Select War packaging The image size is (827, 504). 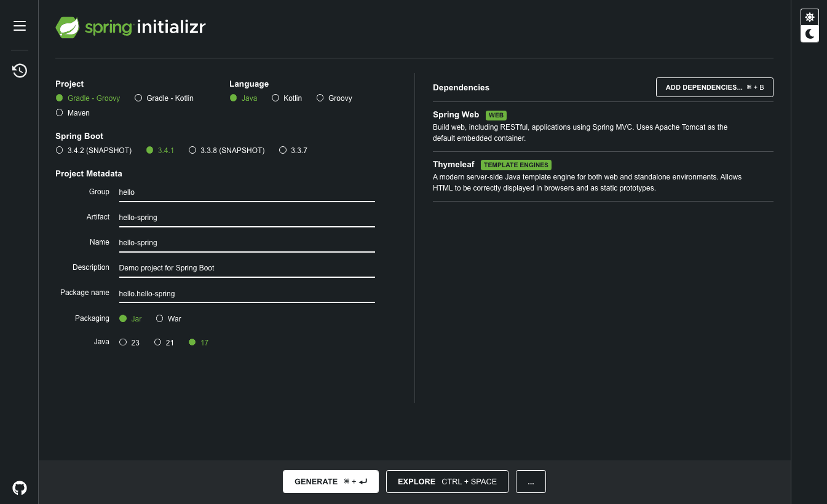(168, 319)
